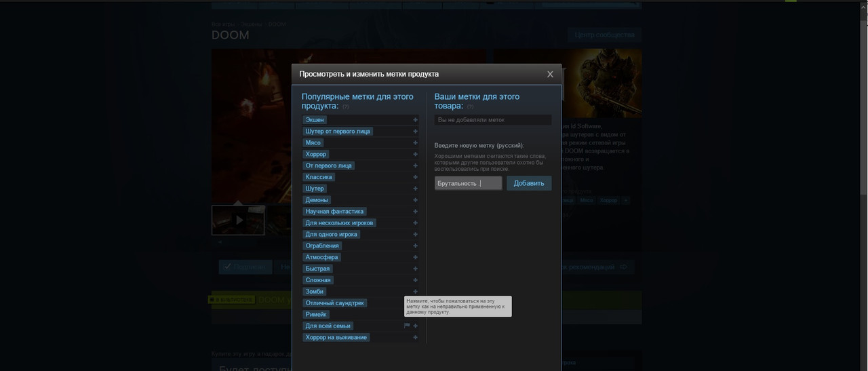
Task: Select the Атмосфера tag label
Action: (x=321, y=258)
